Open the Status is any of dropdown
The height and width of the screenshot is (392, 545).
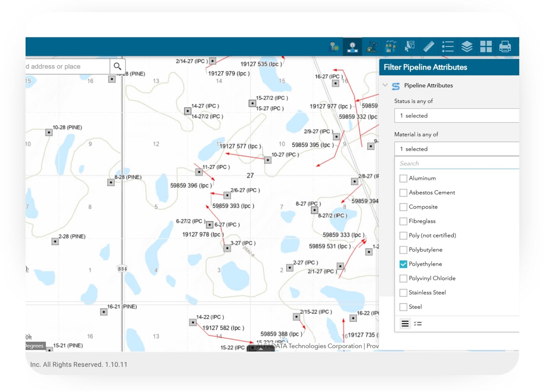point(456,116)
